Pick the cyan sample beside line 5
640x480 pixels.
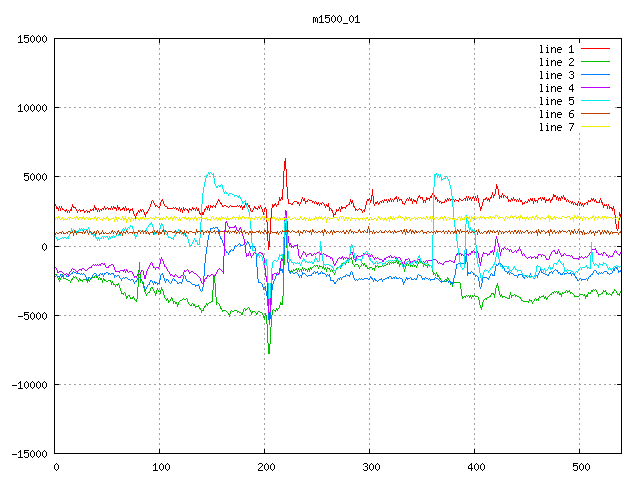coord(595,101)
